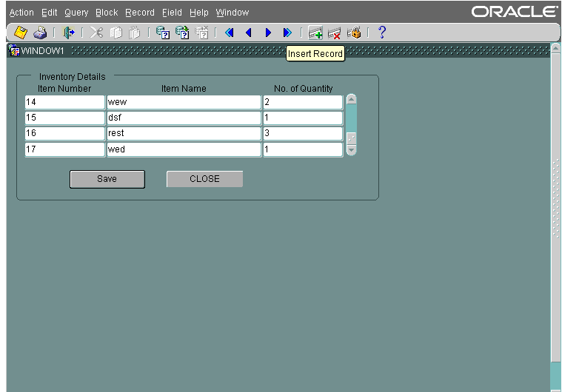Click the Save (floppy disk) toolbar icon
The height and width of the screenshot is (392, 562).
(21, 33)
